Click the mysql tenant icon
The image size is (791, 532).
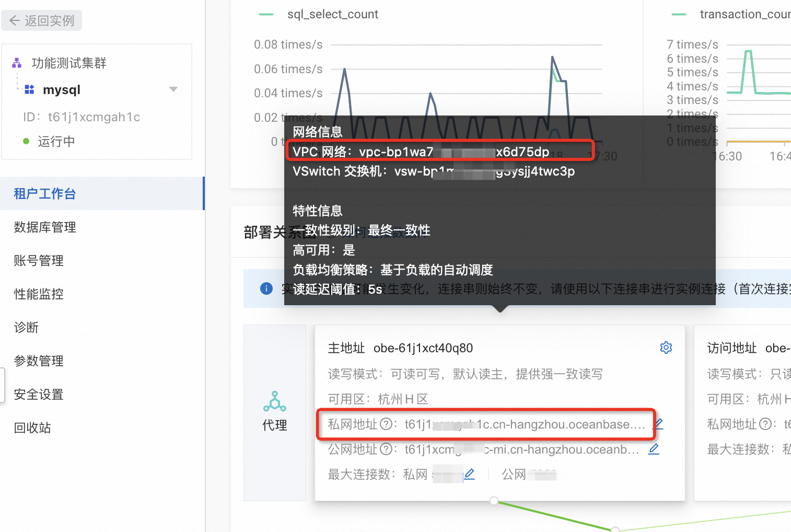click(x=30, y=90)
